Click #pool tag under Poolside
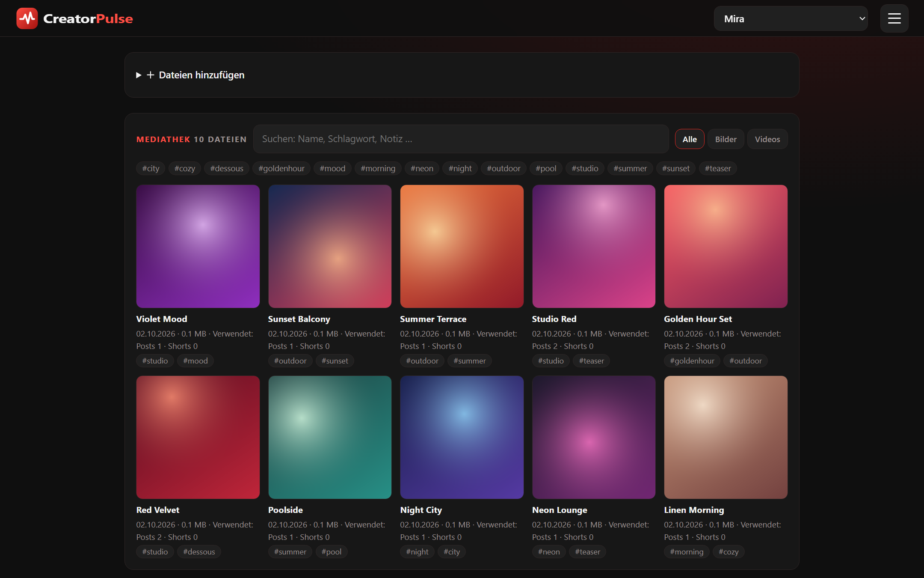Viewport: 924px width, 578px height. coord(332,552)
